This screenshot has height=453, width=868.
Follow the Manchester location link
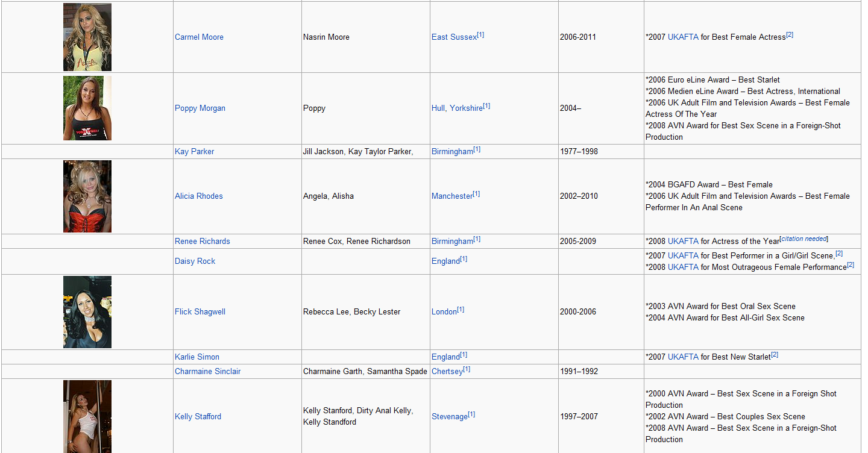tap(451, 196)
